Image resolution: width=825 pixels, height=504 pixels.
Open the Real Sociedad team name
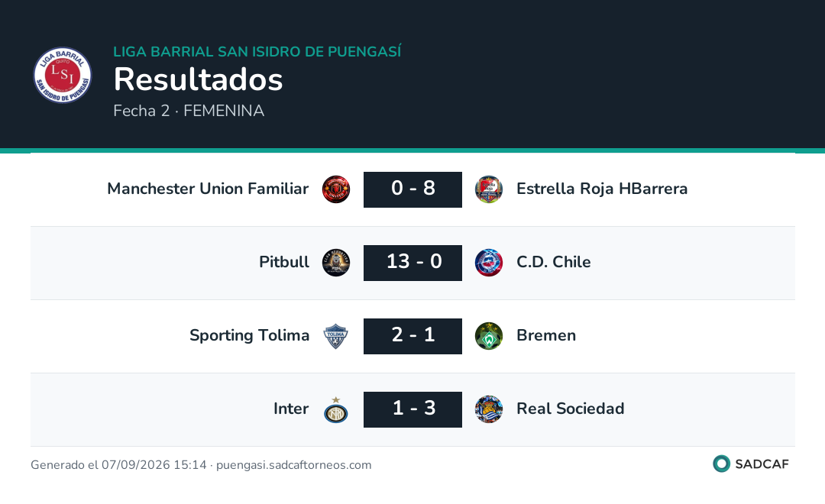coord(571,409)
